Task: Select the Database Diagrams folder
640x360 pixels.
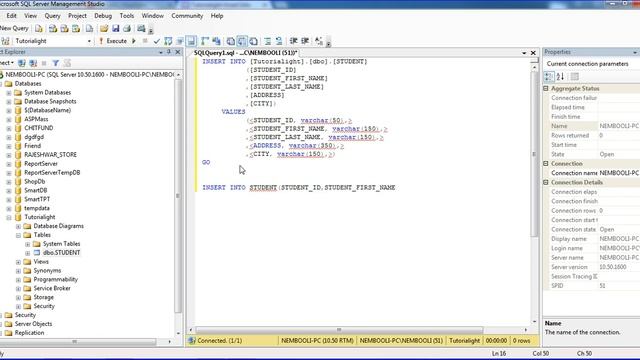Action: point(58,226)
